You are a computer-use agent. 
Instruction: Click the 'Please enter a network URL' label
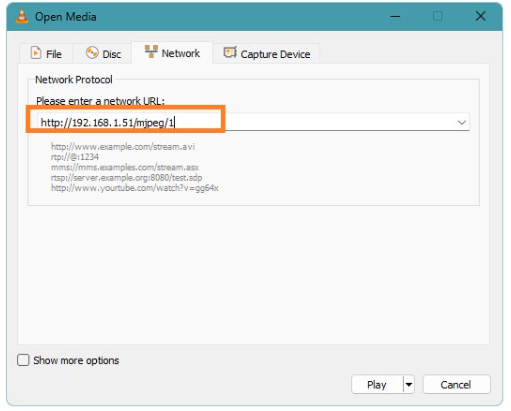[x=100, y=101]
